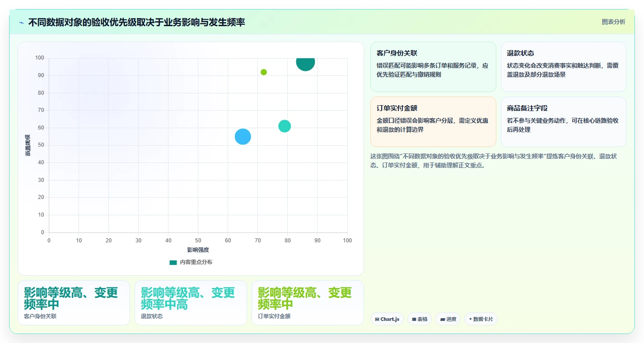
Task: Click the blue bubble in the chart
Action: [243, 137]
